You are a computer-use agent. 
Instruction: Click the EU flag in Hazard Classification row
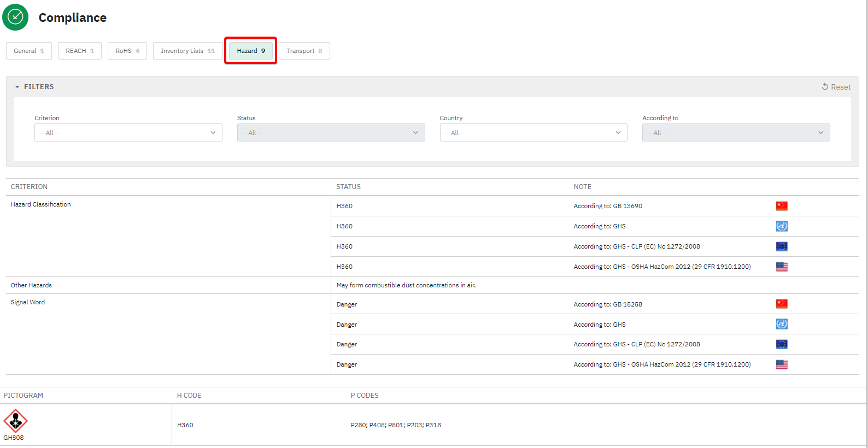[x=782, y=246]
